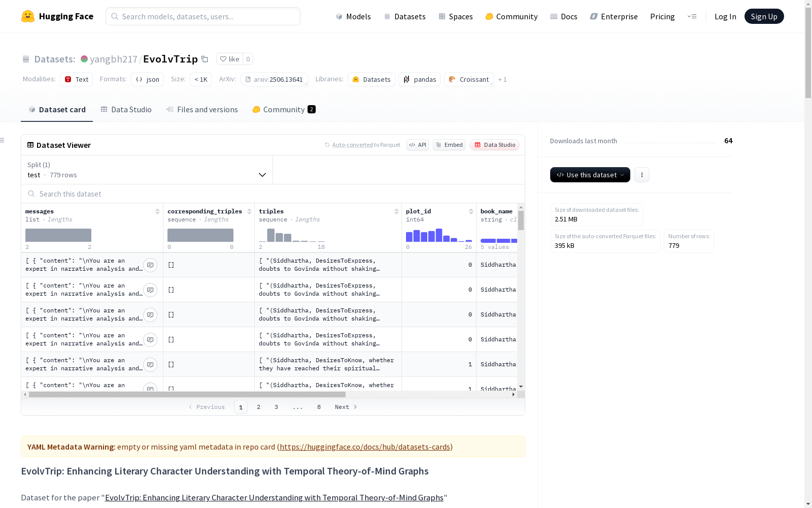Open the Data Studio tab

pos(126,110)
